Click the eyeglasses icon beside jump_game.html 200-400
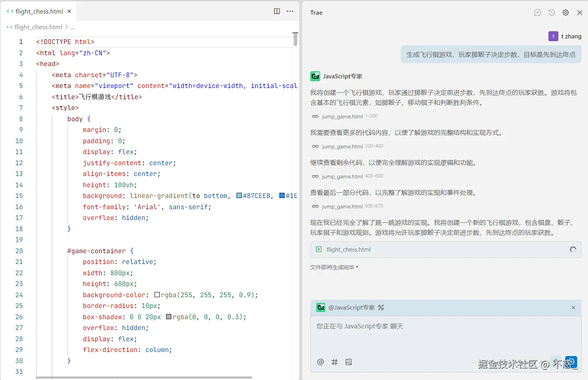 pyautogui.click(x=315, y=146)
